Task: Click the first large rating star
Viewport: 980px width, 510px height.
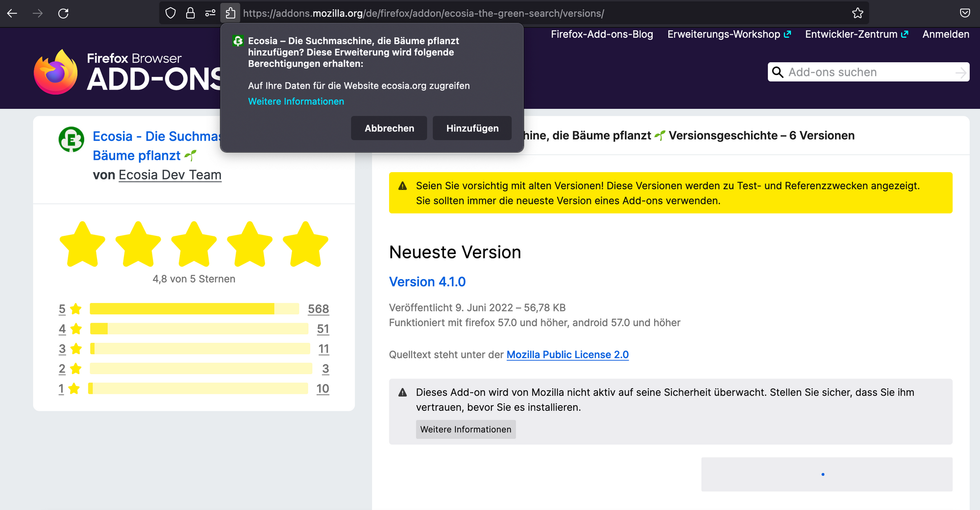Action: tap(82, 244)
